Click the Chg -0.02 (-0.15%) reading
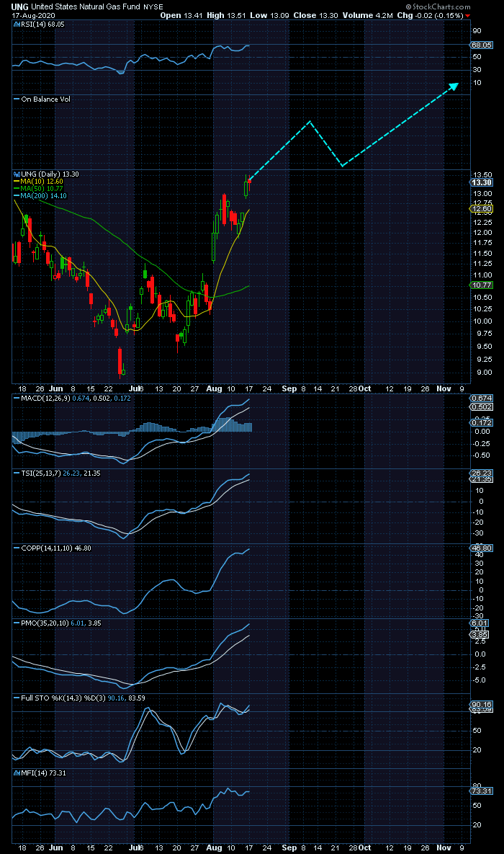The width and height of the screenshot is (504, 854). pyautogui.click(x=430, y=15)
